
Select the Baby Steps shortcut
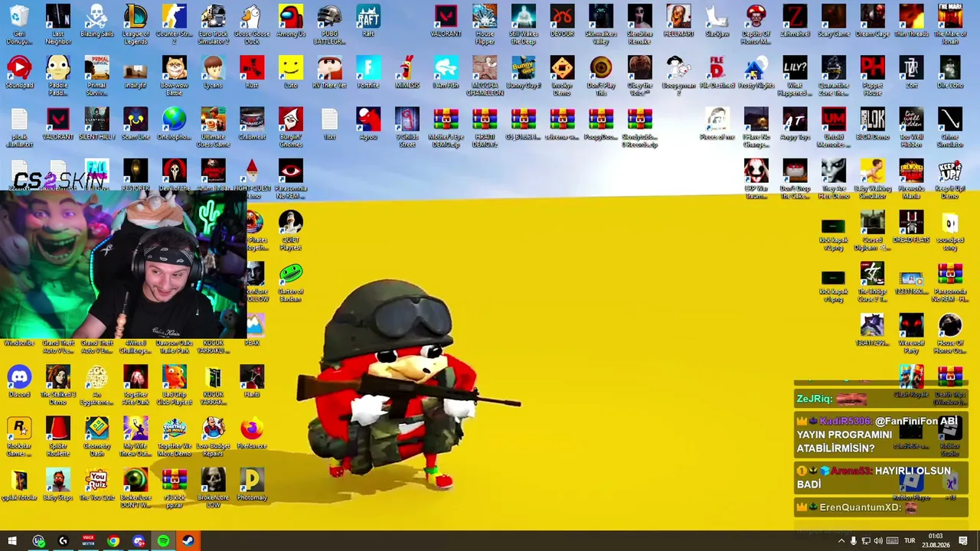tap(58, 484)
